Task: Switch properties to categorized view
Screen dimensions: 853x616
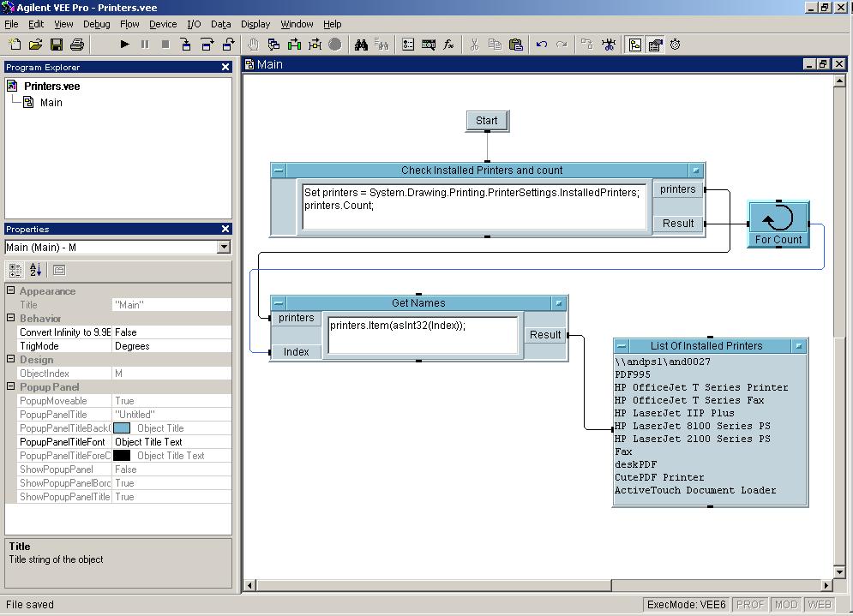Action: (15, 270)
